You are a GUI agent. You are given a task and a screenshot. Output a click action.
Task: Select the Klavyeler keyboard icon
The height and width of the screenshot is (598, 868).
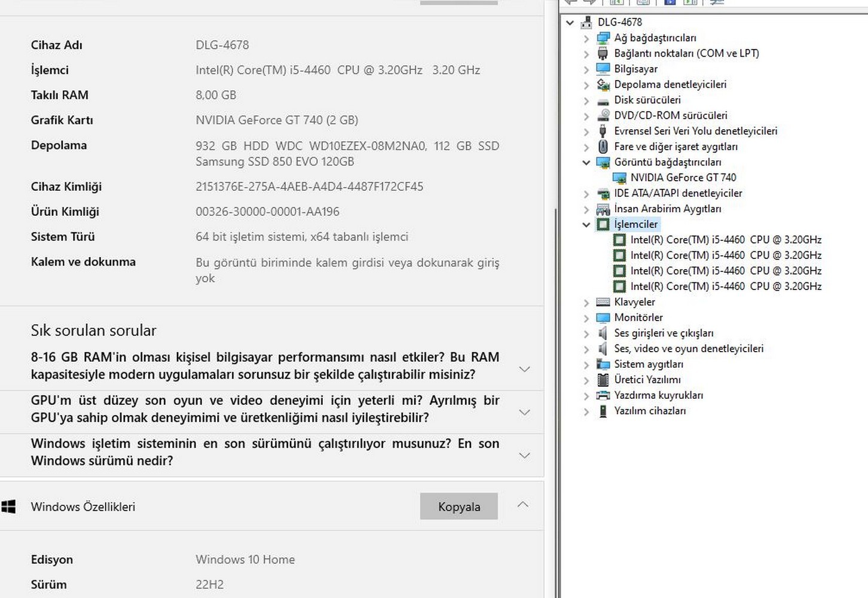pos(603,303)
